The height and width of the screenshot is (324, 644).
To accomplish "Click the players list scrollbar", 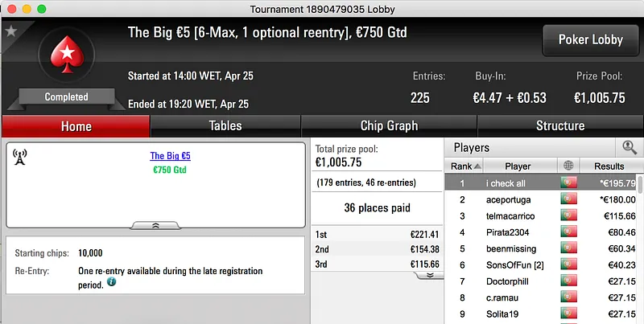I will point(640,241).
